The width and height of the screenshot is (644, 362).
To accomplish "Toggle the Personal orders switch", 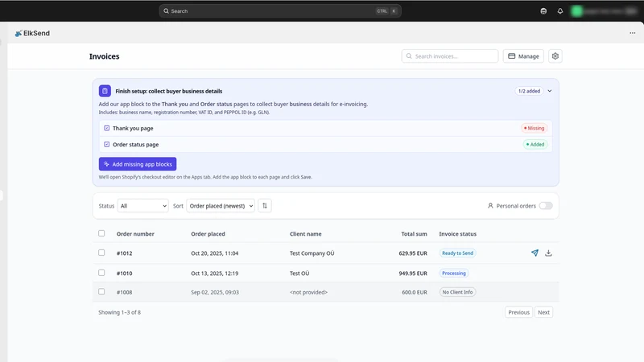I will pyautogui.click(x=546, y=206).
